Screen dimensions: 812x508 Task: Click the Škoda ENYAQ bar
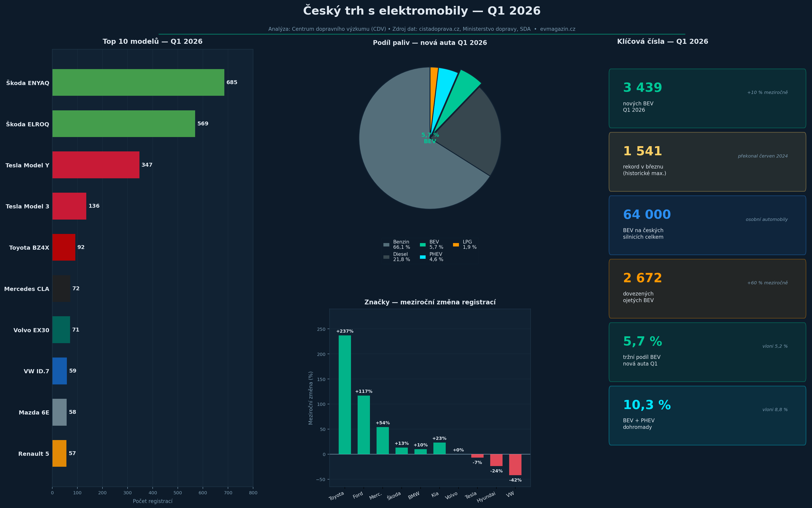(138, 83)
